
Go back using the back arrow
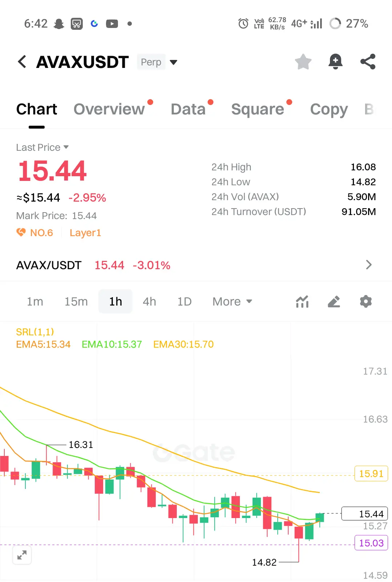pyautogui.click(x=22, y=62)
